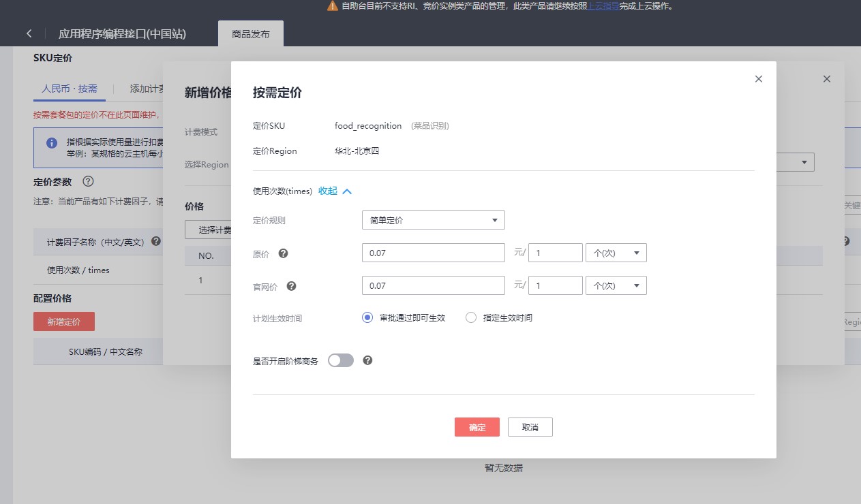Select 添加计费 tab in background
The width and height of the screenshot is (861, 504).
(x=146, y=89)
